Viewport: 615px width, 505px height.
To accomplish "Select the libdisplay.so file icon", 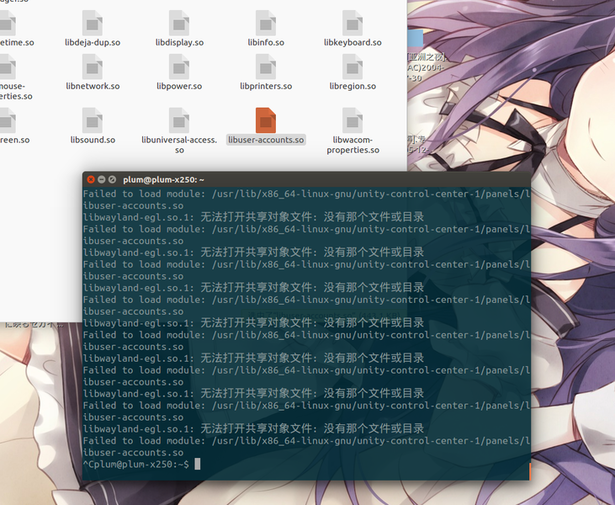I will 179,23.
